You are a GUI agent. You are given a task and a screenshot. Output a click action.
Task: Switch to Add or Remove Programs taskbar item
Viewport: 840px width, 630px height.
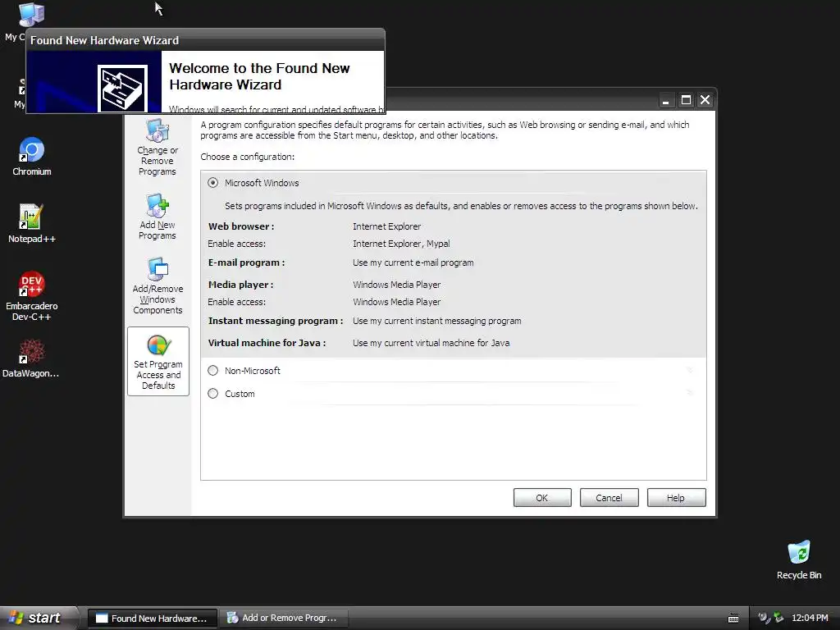[x=284, y=619]
